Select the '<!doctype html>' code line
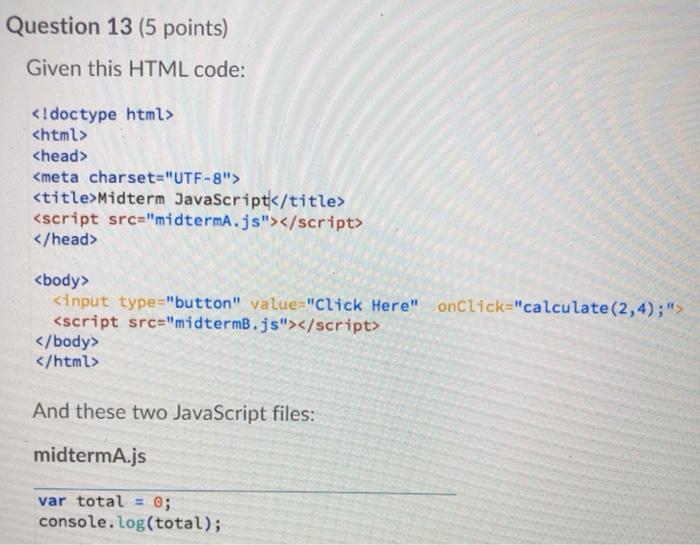This screenshot has height=545, width=700. [102, 114]
